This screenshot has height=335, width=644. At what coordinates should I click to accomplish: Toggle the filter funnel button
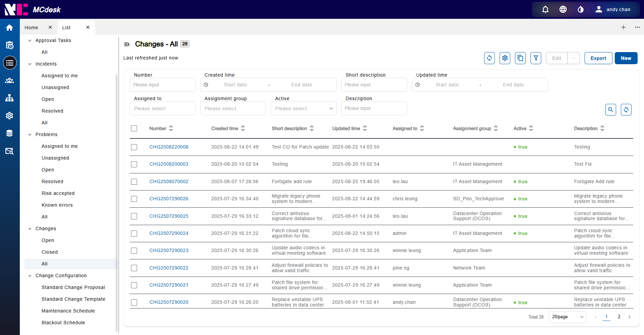click(536, 58)
